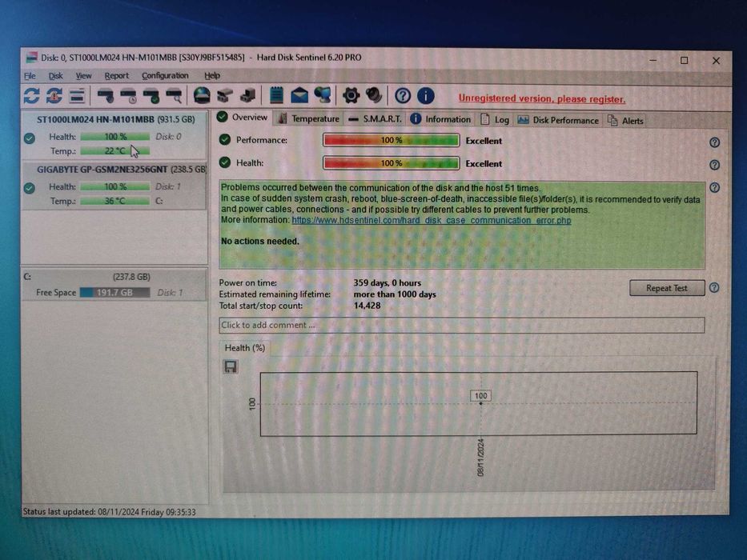Screen dimensions: 747x560
Task: Open the File menu
Action: pos(30,76)
